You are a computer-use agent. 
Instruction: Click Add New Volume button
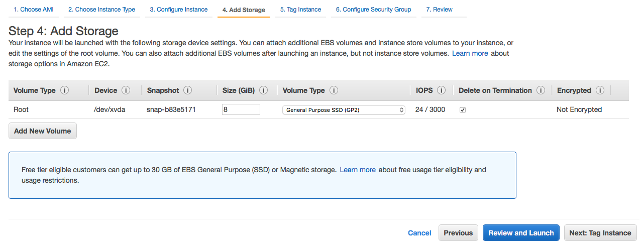click(x=43, y=131)
